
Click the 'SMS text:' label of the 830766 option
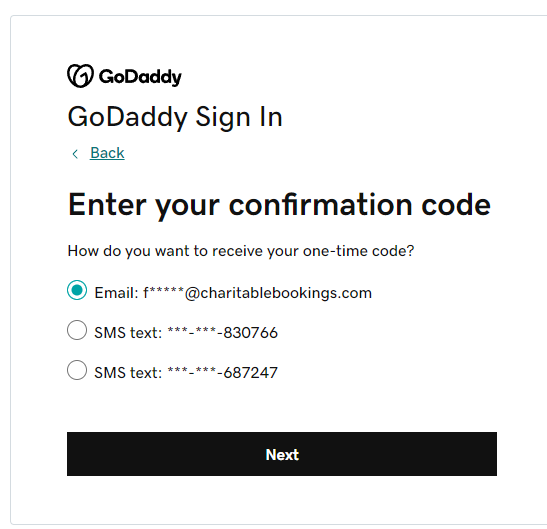(128, 333)
